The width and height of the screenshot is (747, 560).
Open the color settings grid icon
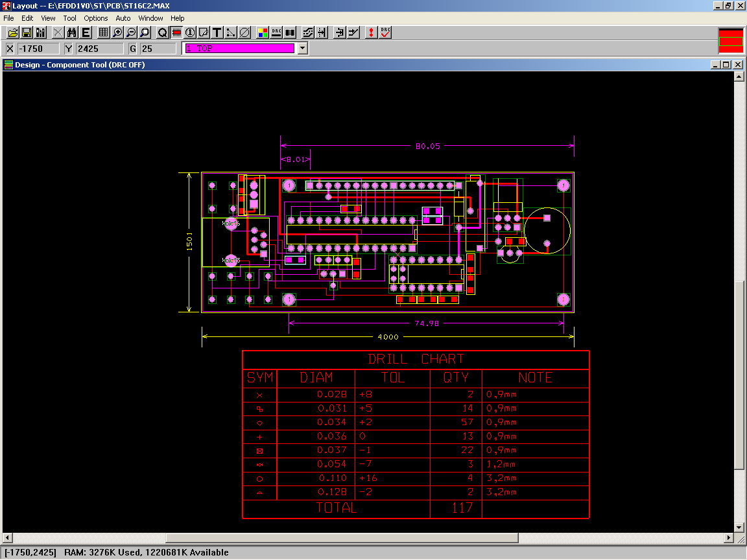(263, 32)
